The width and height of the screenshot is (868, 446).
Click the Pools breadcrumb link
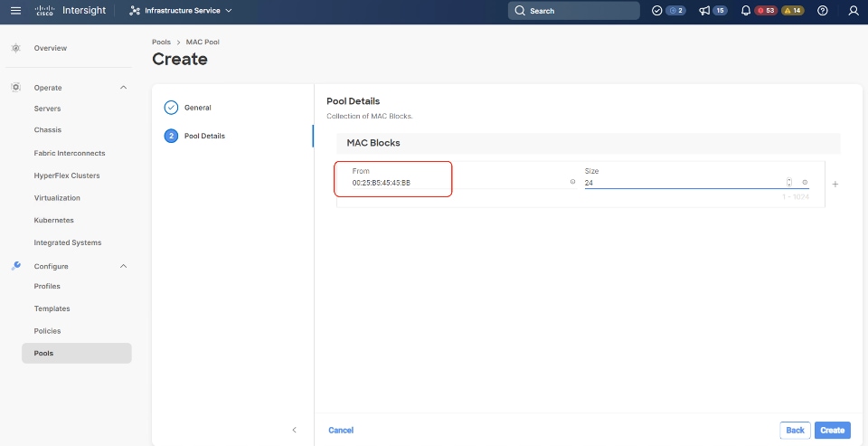pyautogui.click(x=161, y=43)
